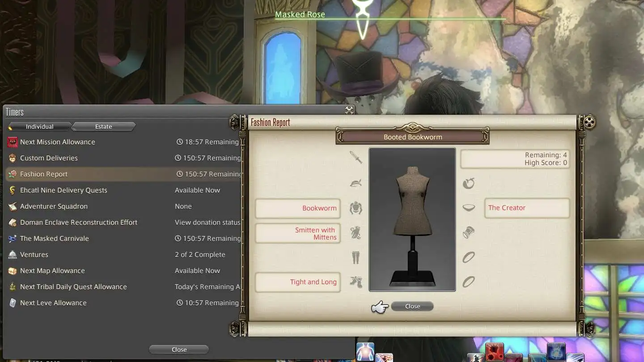Close the Fashion Report window via Close button

[x=412, y=307]
